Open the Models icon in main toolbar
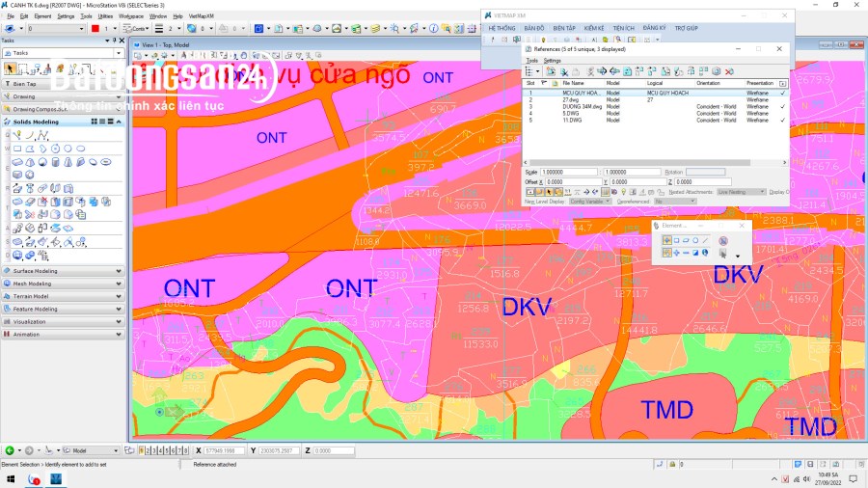This screenshot has height=488, width=868. [x=258, y=28]
